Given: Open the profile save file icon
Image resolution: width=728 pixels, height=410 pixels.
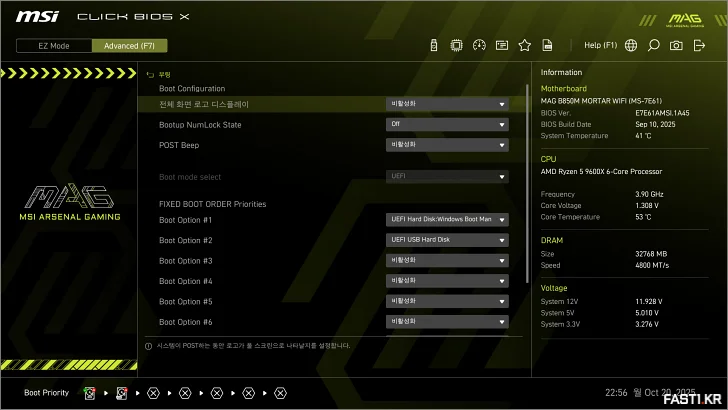Looking at the screenshot, I should 547,45.
